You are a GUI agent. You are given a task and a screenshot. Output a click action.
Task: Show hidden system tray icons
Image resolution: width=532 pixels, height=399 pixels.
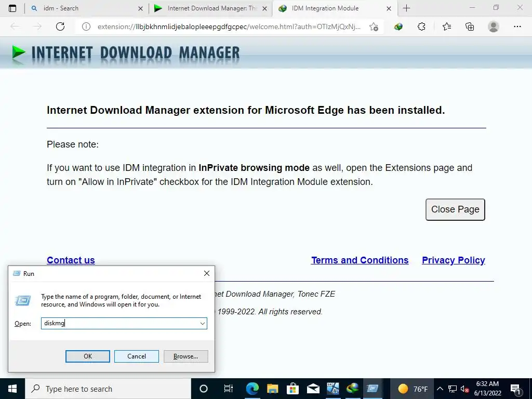[440, 389]
